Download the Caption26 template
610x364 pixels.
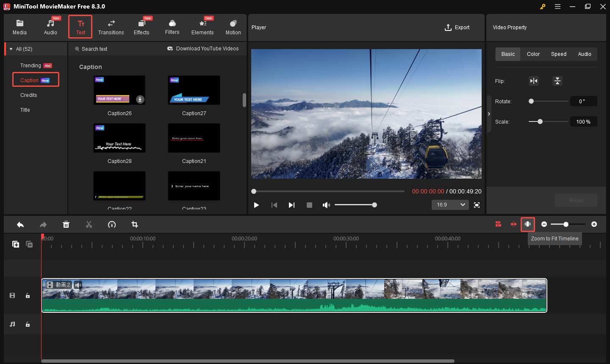pos(140,99)
